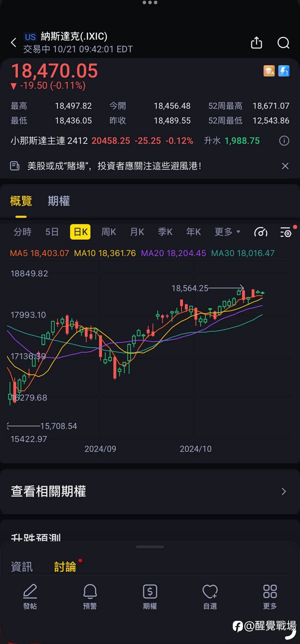Expand the 更多 chart period dropdown
This screenshot has height=644, width=300.
[227, 232]
